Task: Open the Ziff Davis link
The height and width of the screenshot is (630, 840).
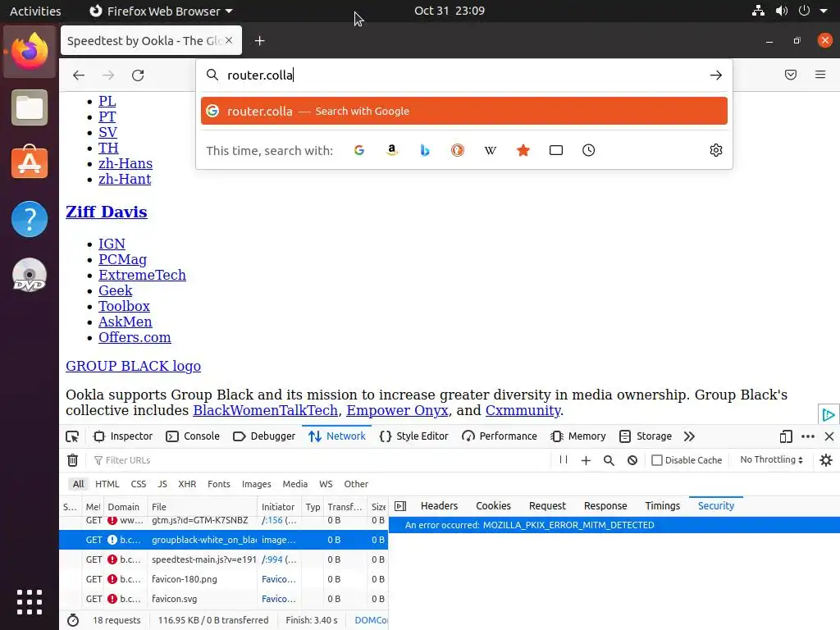Action: click(x=106, y=212)
